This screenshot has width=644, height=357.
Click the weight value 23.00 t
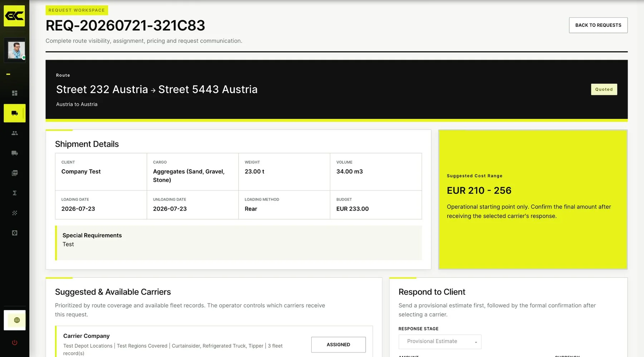pos(254,172)
